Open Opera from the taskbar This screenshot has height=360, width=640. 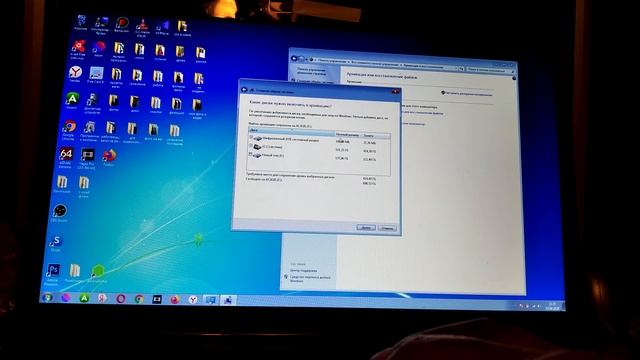[120, 299]
